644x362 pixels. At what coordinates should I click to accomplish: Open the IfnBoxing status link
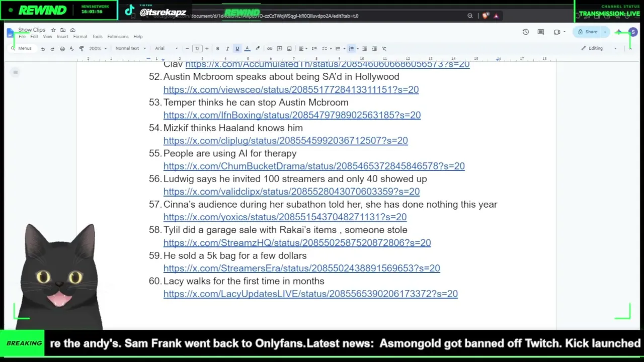(292, 115)
